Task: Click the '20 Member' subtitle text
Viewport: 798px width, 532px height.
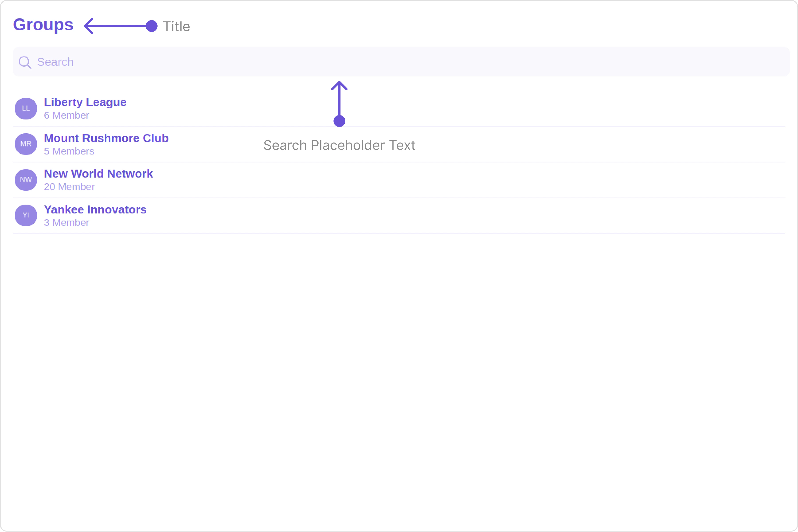Action: pyautogui.click(x=69, y=187)
